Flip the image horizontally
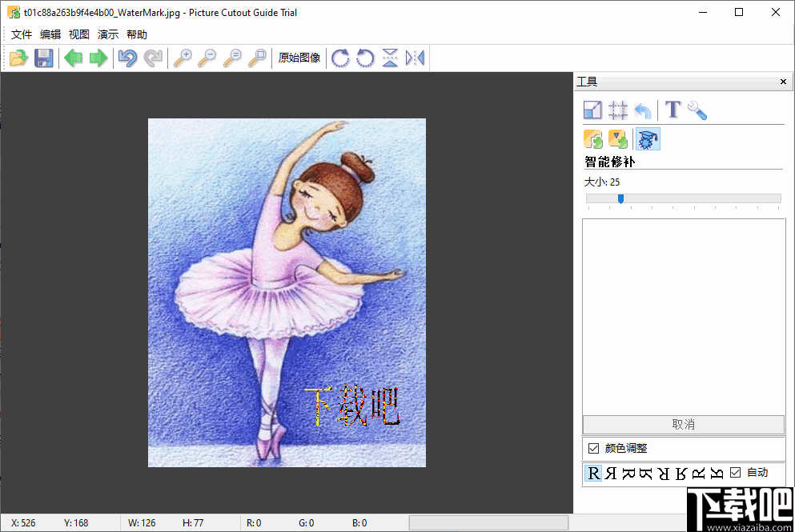The image size is (795, 532). pyautogui.click(x=415, y=58)
